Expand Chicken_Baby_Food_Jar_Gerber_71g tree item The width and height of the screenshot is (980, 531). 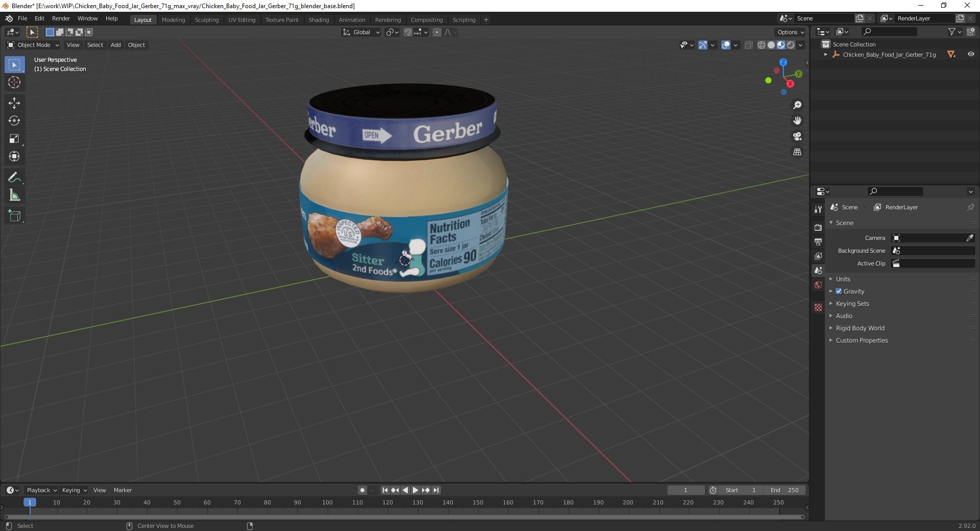[825, 54]
